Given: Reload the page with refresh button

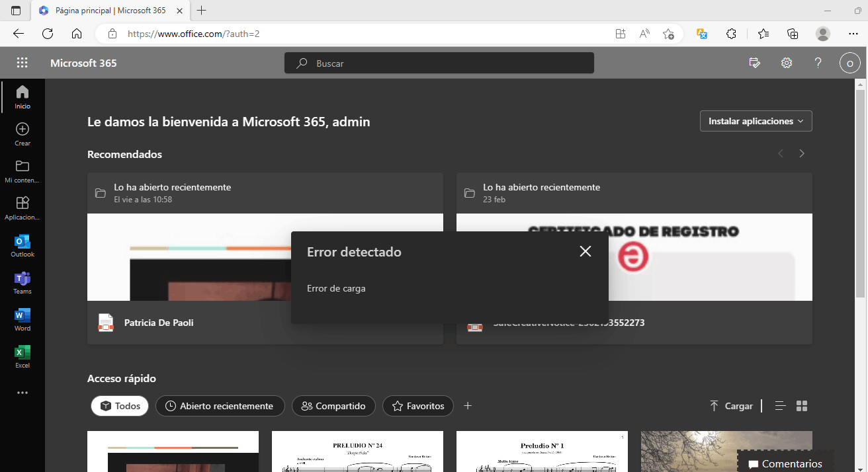Looking at the screenshot, I should [x=48, y=34].
